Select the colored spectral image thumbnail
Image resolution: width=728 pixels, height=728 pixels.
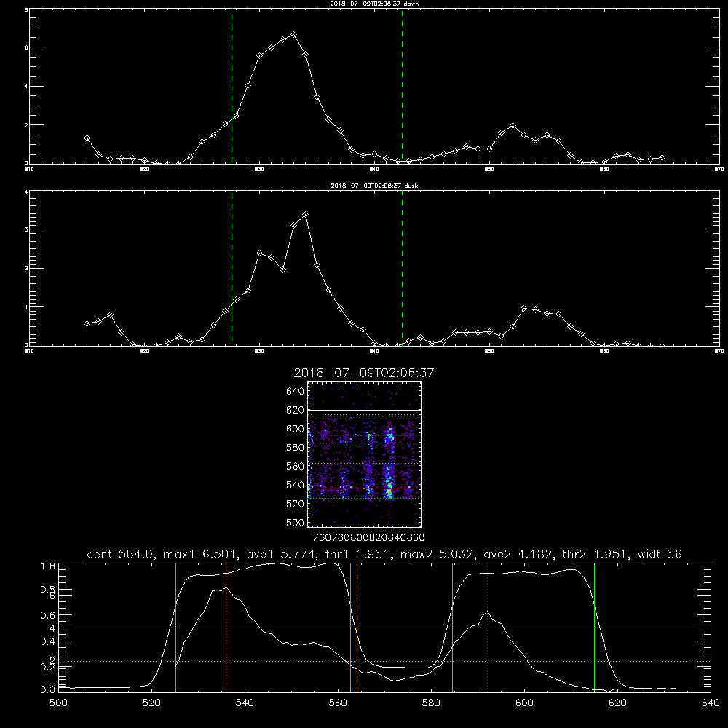coord(364,454)
